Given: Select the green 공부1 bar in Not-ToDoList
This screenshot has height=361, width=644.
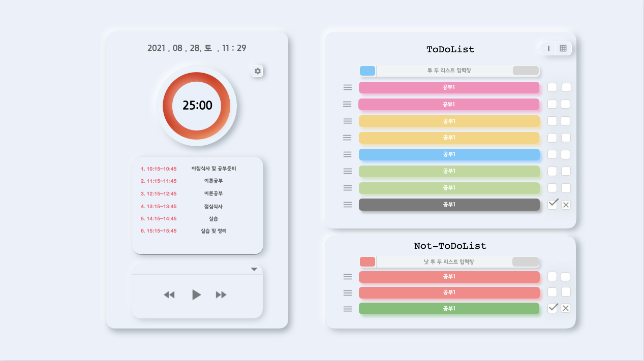Looking at the screenshot, I should 449,309.
